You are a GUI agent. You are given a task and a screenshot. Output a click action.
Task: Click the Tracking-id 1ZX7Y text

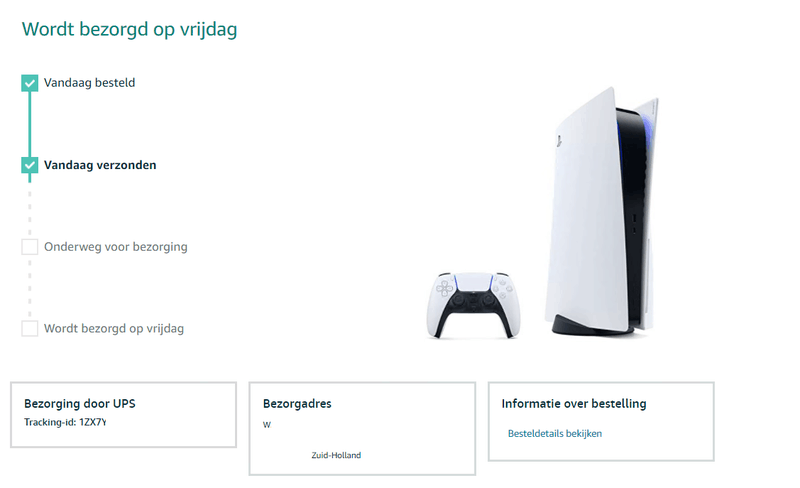pyautogui.click(x=65, y=422)
